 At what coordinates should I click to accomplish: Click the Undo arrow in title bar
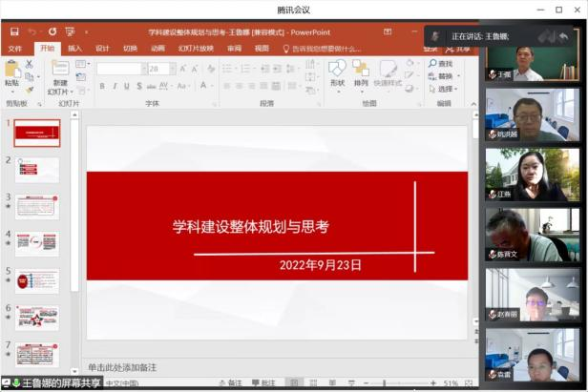click(31, 31)
